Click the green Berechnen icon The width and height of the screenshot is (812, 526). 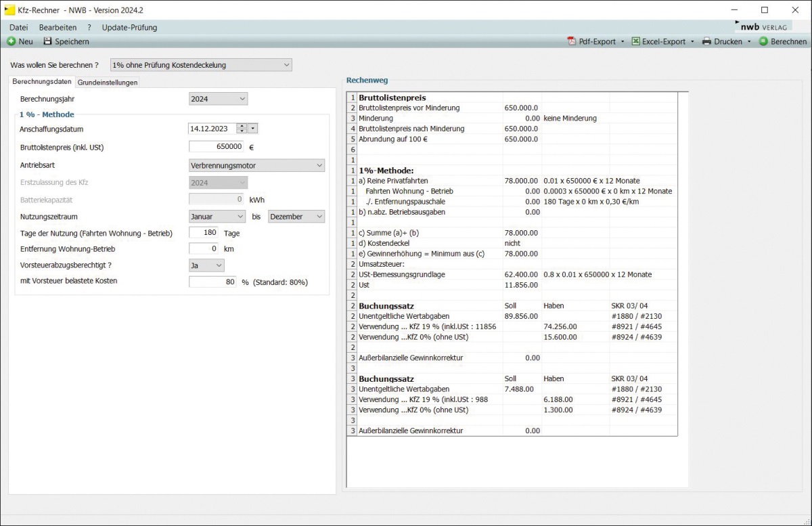[763, 41]
